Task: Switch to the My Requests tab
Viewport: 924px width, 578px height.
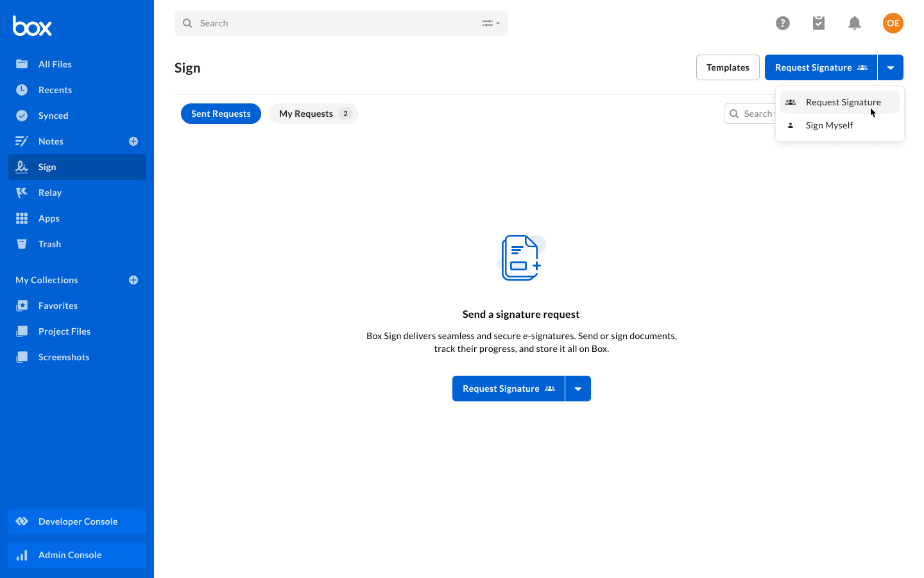Action: click(313, 114)
